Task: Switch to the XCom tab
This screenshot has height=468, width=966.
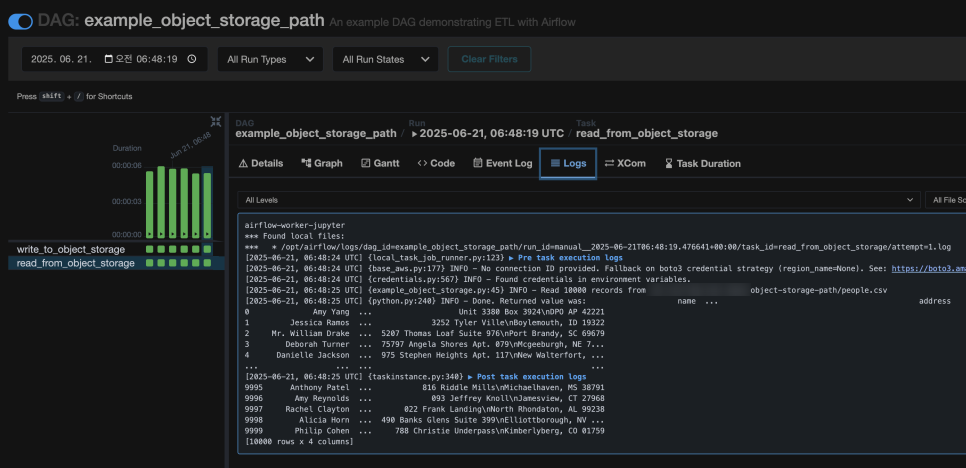Action: [625, 163]
